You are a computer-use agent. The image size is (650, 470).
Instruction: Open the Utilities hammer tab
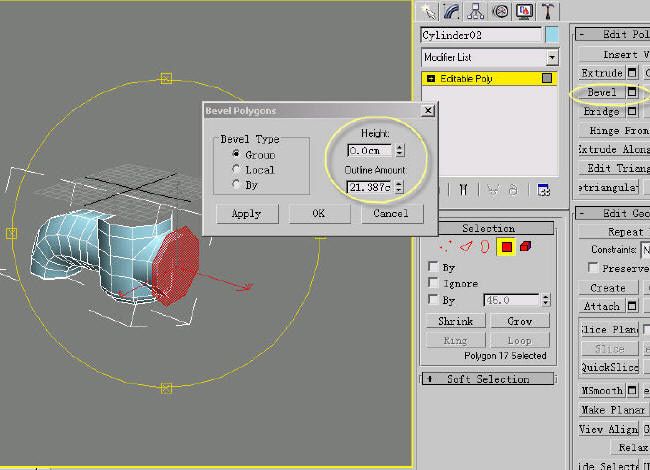pyautogui.click(x=548, y=11)
